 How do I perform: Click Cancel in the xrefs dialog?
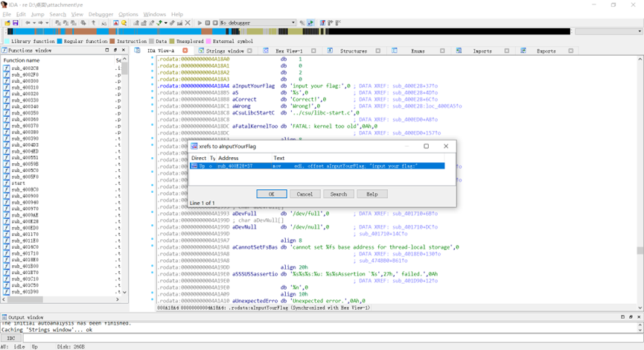305,194
